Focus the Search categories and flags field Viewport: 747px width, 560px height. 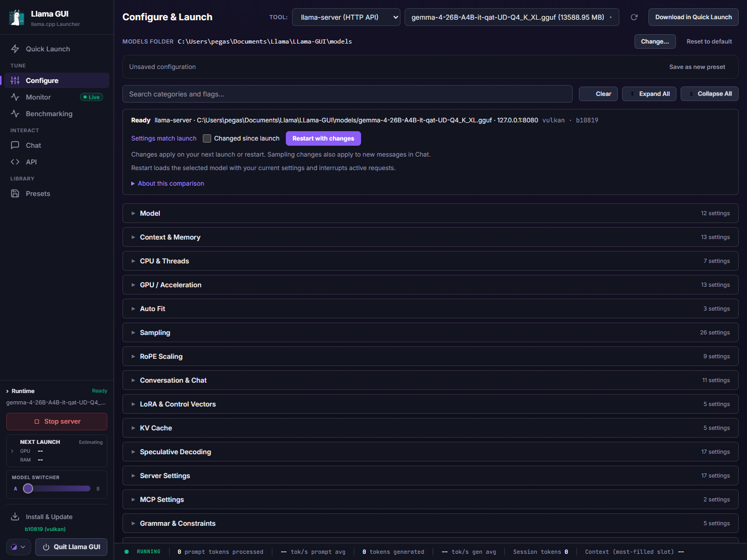348,94
